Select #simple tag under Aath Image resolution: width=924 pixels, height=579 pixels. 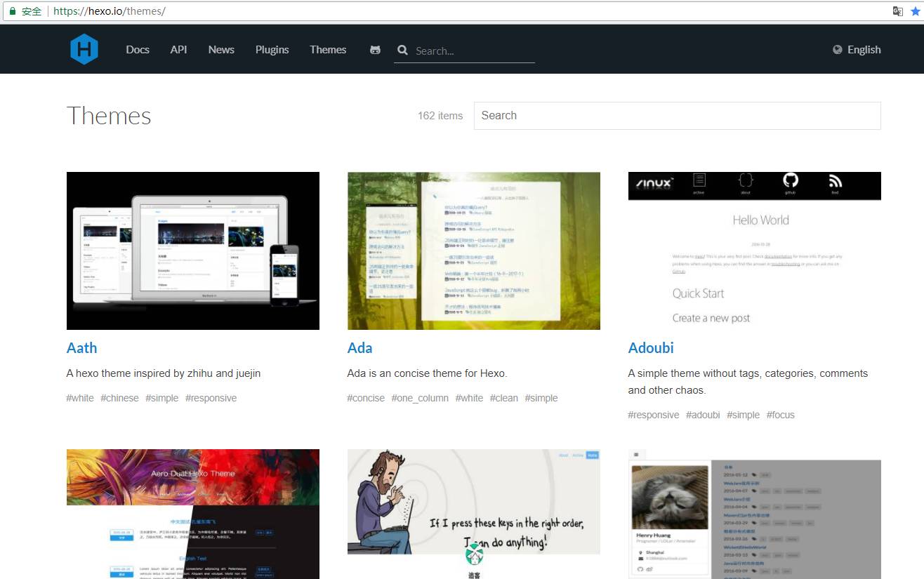(162, 398)
